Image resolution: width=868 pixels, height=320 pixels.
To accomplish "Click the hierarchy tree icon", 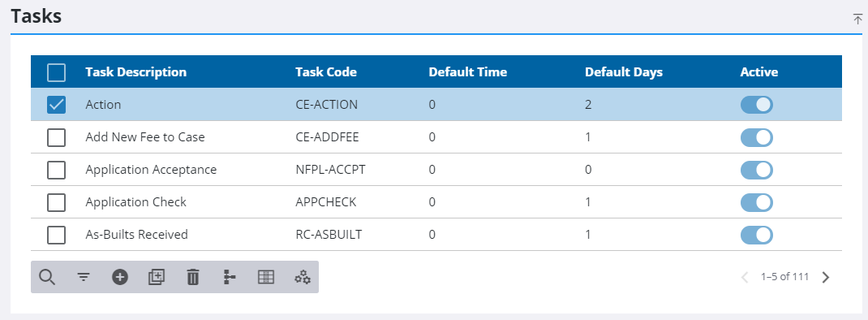I will pyautogui.click(x=230, y=277).
